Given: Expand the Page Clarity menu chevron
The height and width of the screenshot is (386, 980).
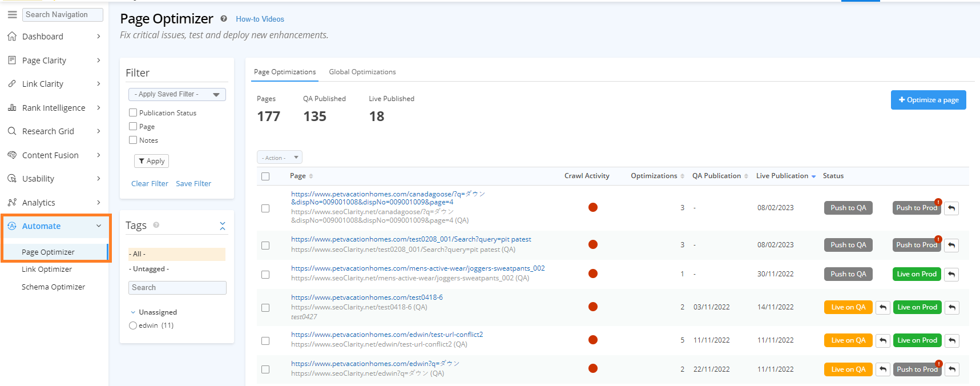Looking at the screenshot, I should pos(99,61).
